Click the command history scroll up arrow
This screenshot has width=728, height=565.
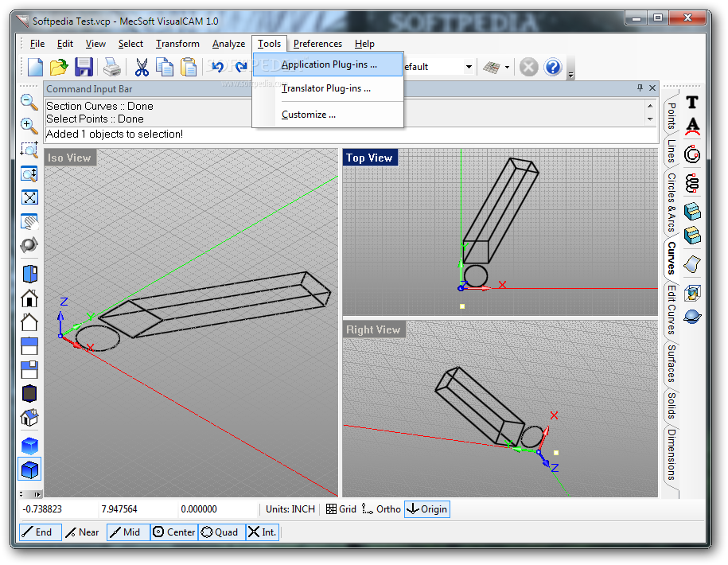coord(650,106)
